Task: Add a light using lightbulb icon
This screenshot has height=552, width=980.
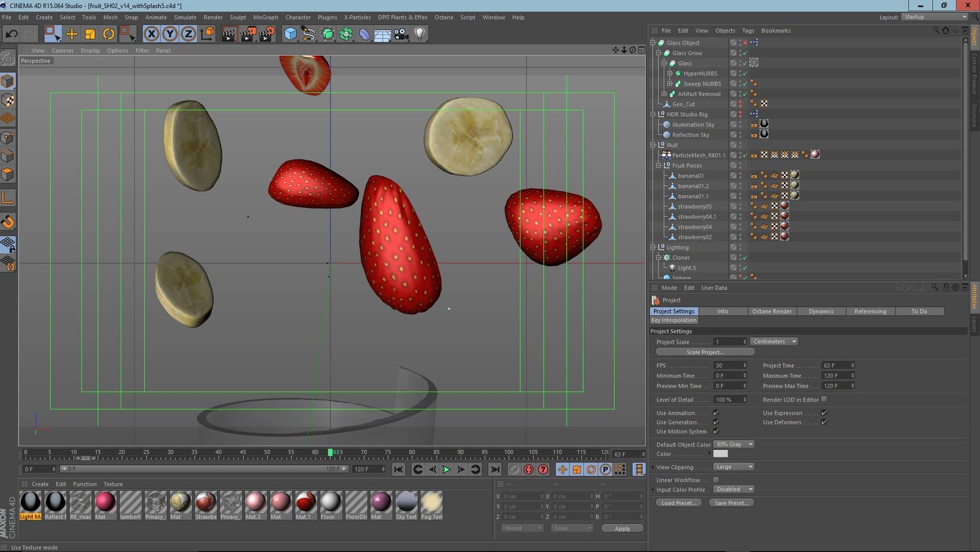Action: click(420, 34)
